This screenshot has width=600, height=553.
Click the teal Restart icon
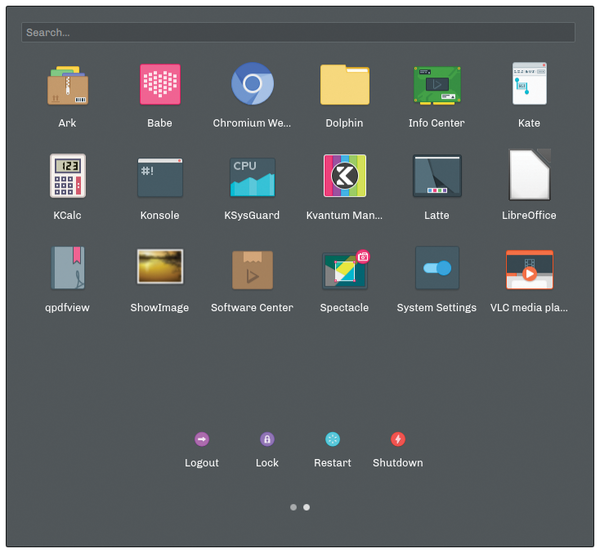(x=333, y=439)
